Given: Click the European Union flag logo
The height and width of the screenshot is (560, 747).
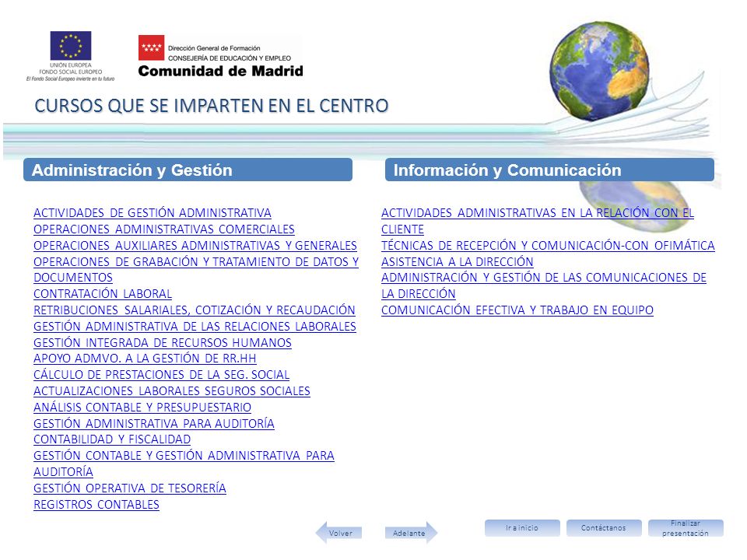Looking at the screenshot, I should coord(71,45).
